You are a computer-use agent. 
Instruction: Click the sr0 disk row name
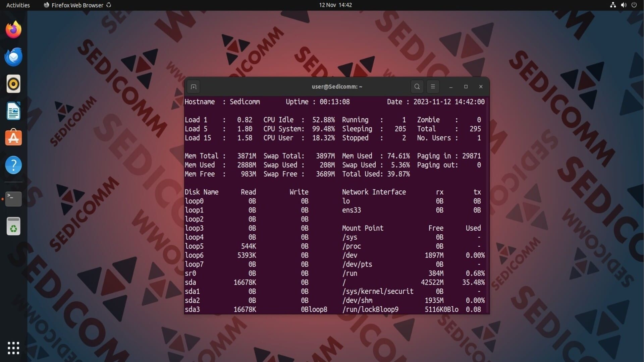pos(190,273)
